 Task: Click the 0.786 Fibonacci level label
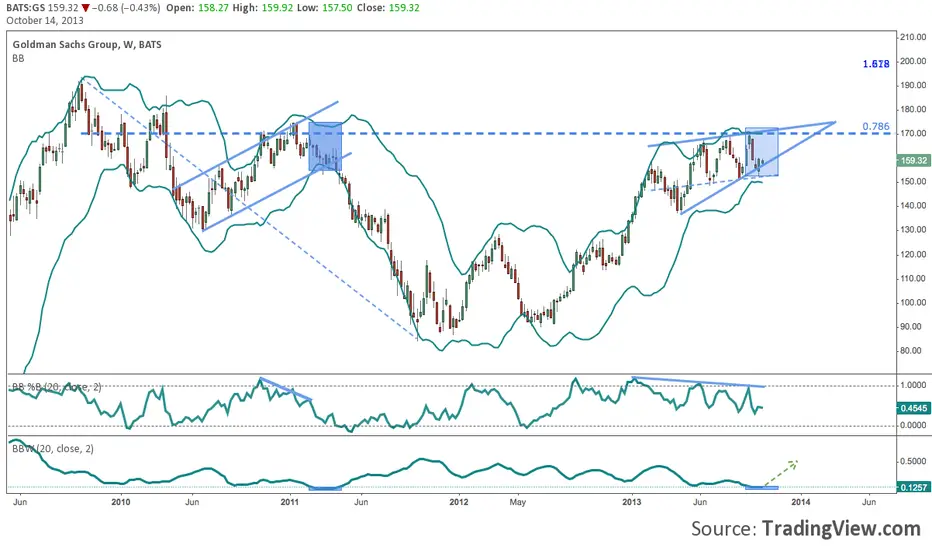(x=876, y=126)
